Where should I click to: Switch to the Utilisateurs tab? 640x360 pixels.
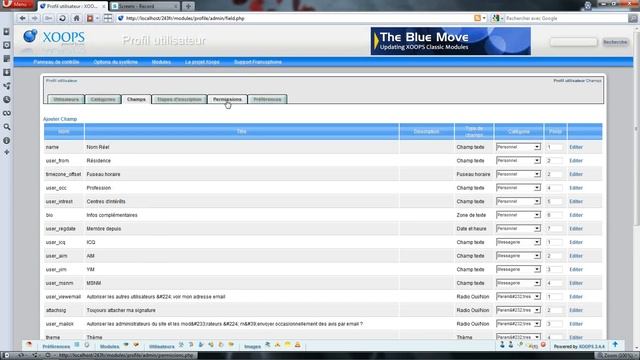point(66,99)
